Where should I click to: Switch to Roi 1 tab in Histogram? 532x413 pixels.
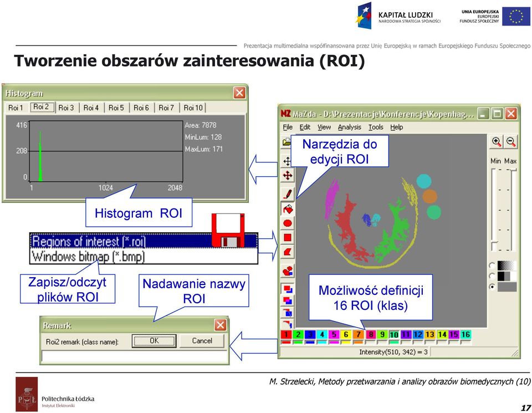coord(16,108)
